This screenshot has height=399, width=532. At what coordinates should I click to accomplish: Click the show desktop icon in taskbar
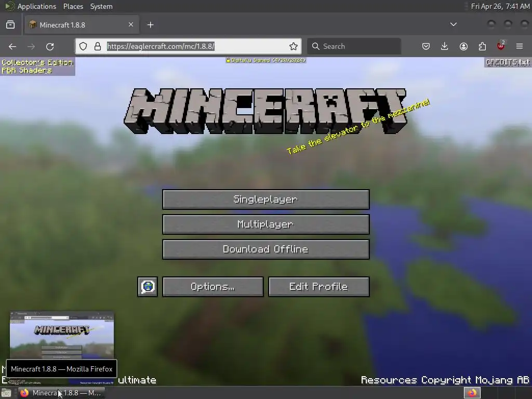[x=6, y=393]
